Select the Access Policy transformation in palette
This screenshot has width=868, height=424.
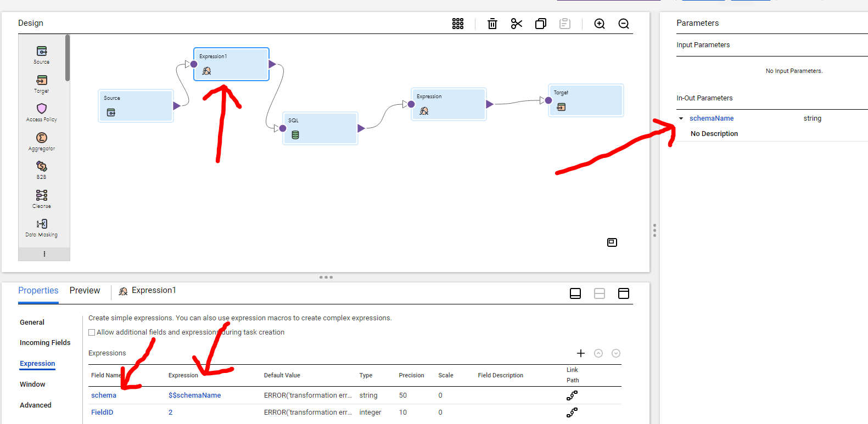click(x=42, y=112)
